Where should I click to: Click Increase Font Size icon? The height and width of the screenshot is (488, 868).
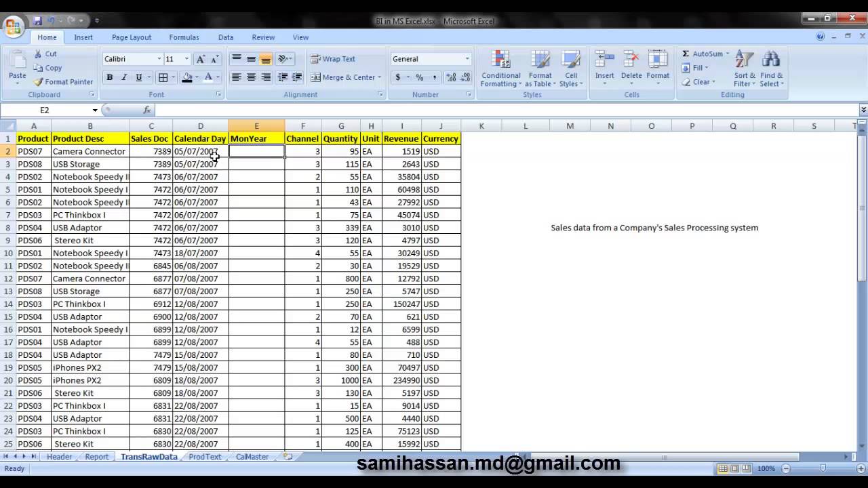tap(201, 59)
